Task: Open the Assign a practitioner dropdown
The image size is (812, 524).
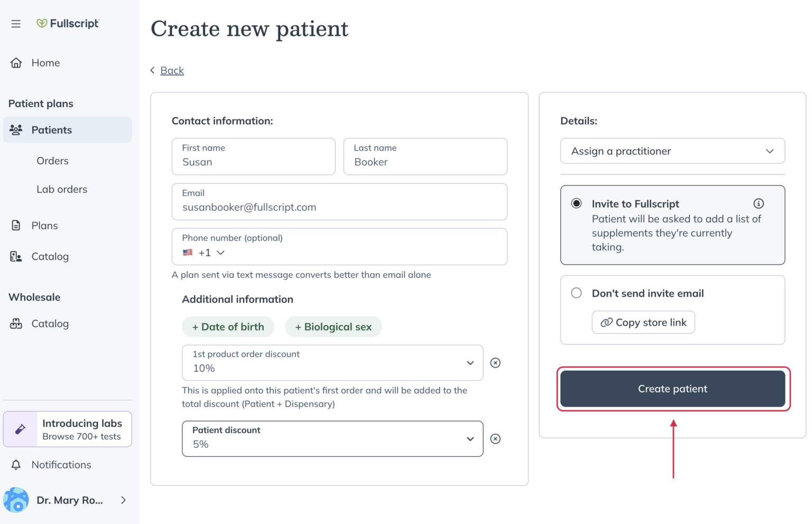Action: (x=672, y=151)
